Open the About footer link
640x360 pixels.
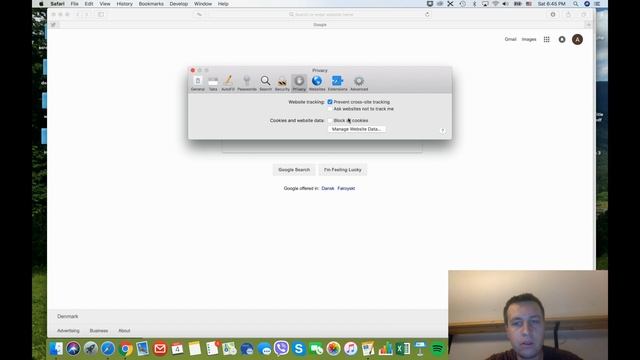coord(124,331)
